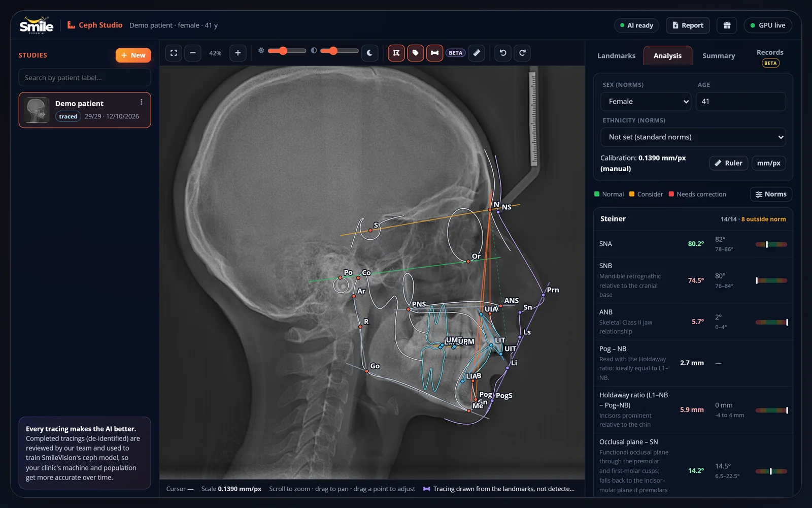Click the AI ready status pill

coord(636,25)
